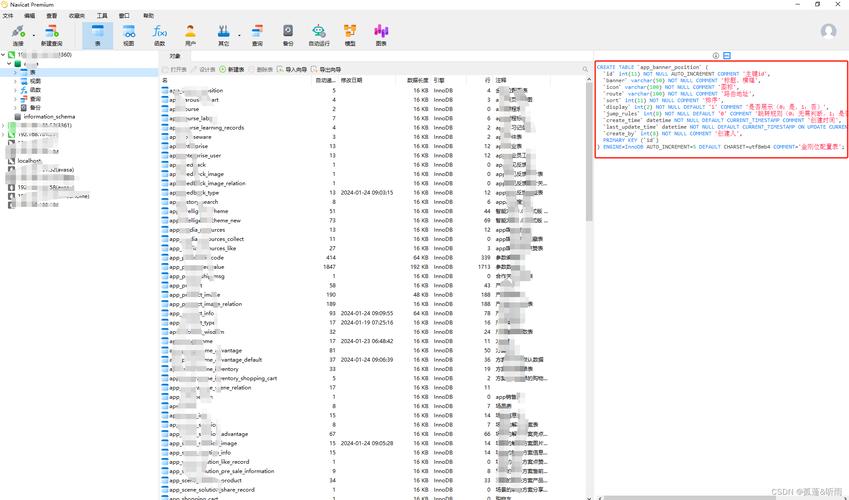Click the 设计表 button
The width and height of the screenshot is (849, 500).
point(203,69)
